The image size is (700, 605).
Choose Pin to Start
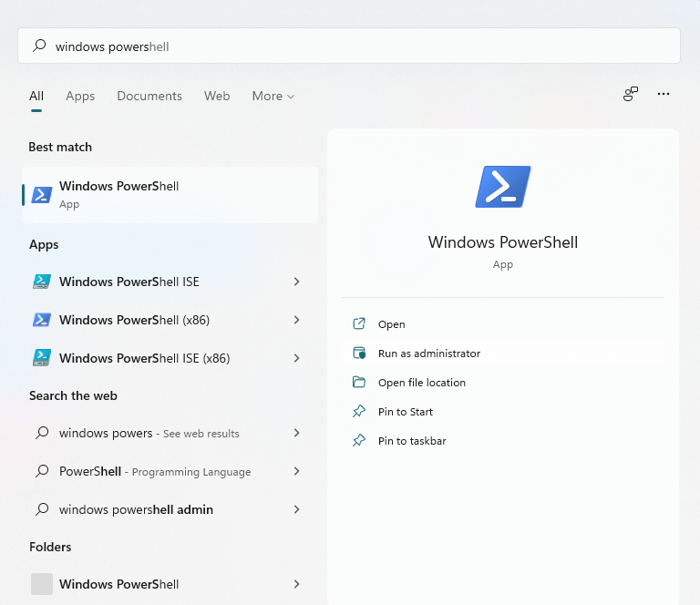[503, 411]
